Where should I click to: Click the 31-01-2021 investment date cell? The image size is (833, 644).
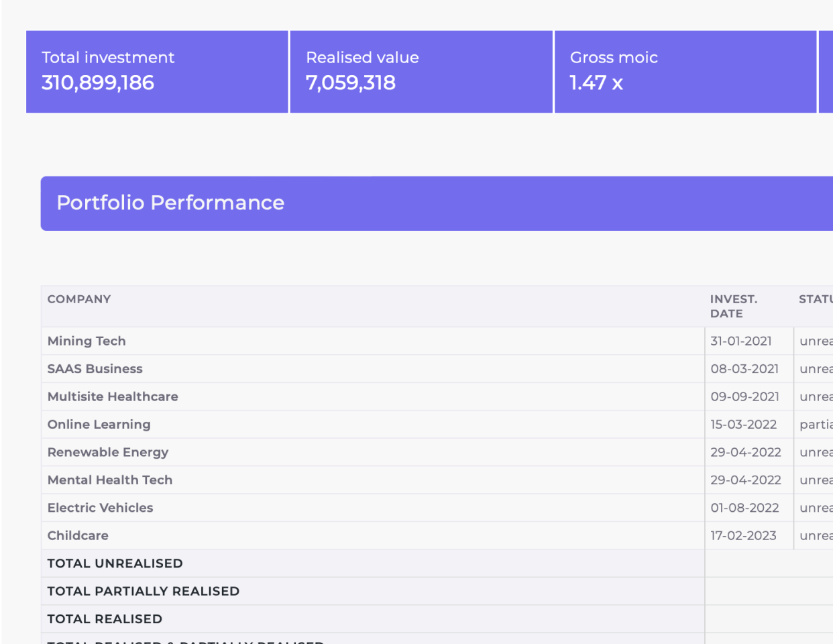(x=741, y=341)
